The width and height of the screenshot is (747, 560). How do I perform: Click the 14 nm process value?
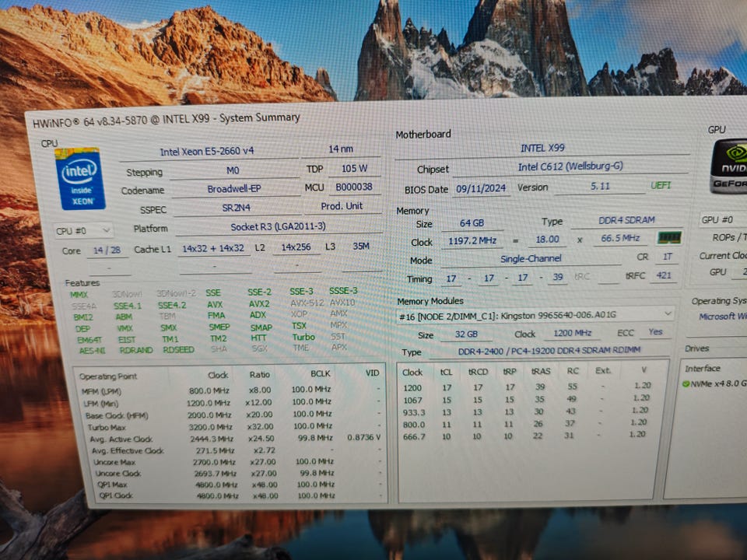pyautogui.click(x=341, y=149)
